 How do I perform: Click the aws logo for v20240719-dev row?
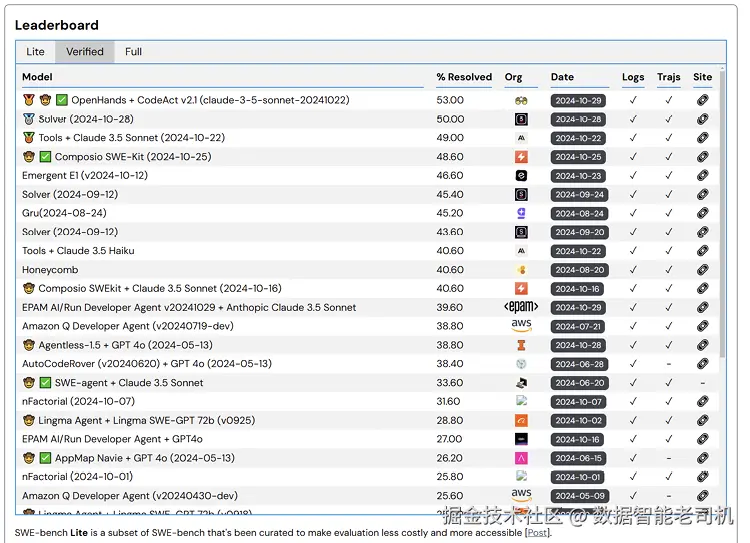pos(521,324)
